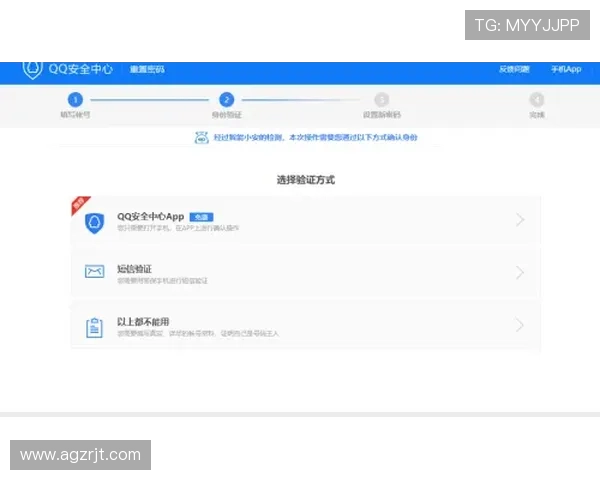Expand the 短信验证 row chevron
600x480 pixels.
(520, 273)
